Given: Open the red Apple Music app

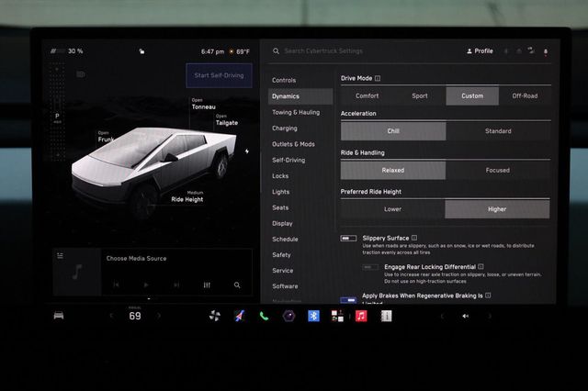Looking at the screenshot, I should point(361,316).
